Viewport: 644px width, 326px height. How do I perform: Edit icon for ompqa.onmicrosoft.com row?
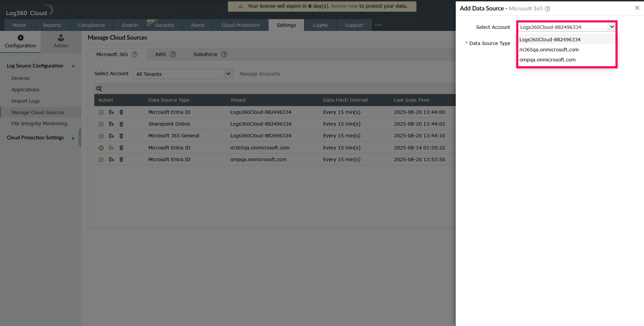pos(111,159)
